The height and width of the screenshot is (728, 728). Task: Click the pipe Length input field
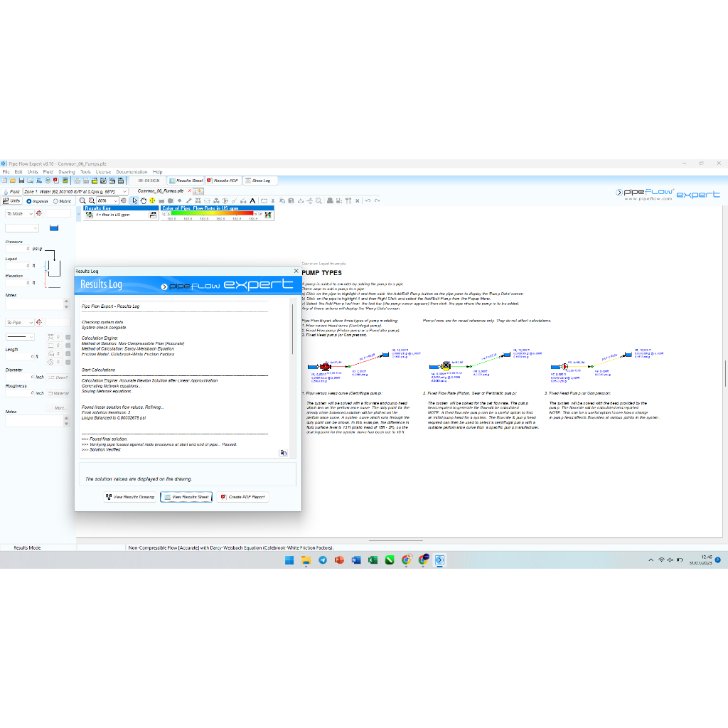[18, 356]
